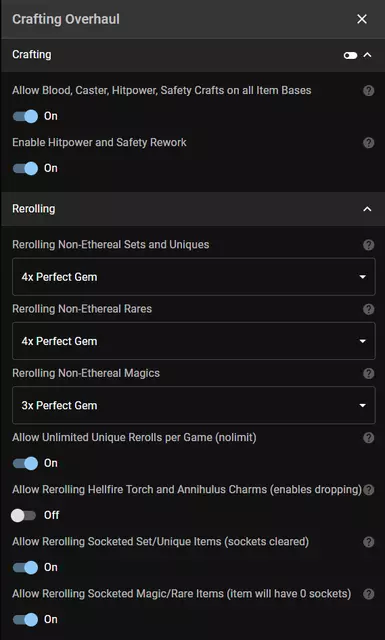Show help for Hitpower and Safety Rework
Image resolution: width=385 pixels, height=640 pixels.
[x=369, y=143]
